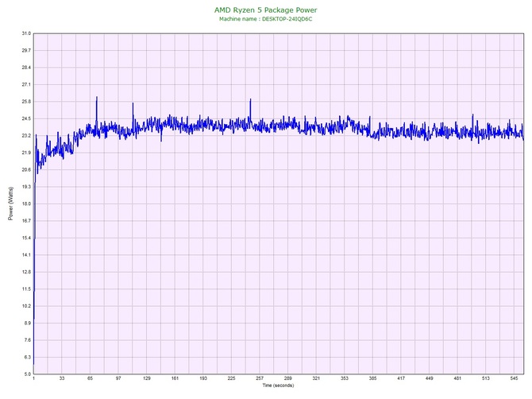Click the 193 seconds x-axis label
The image size is (532, 399).
[203, 378]
